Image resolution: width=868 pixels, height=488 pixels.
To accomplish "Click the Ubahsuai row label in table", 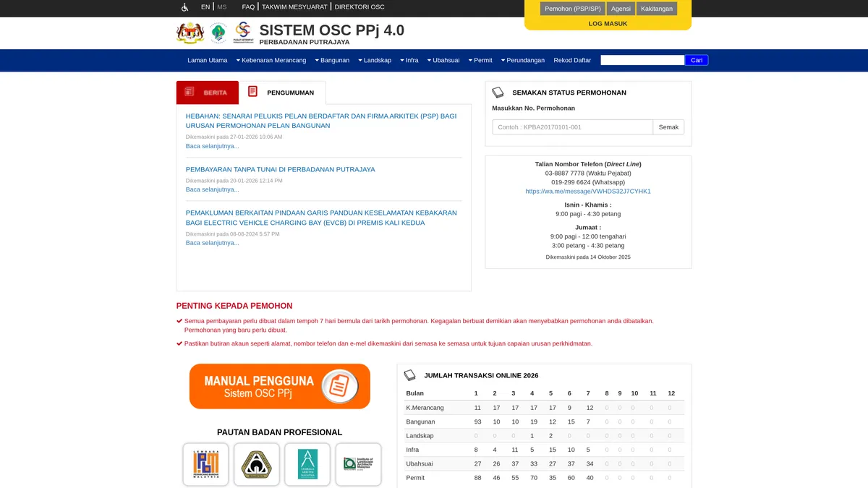I will tap(420, 463).
